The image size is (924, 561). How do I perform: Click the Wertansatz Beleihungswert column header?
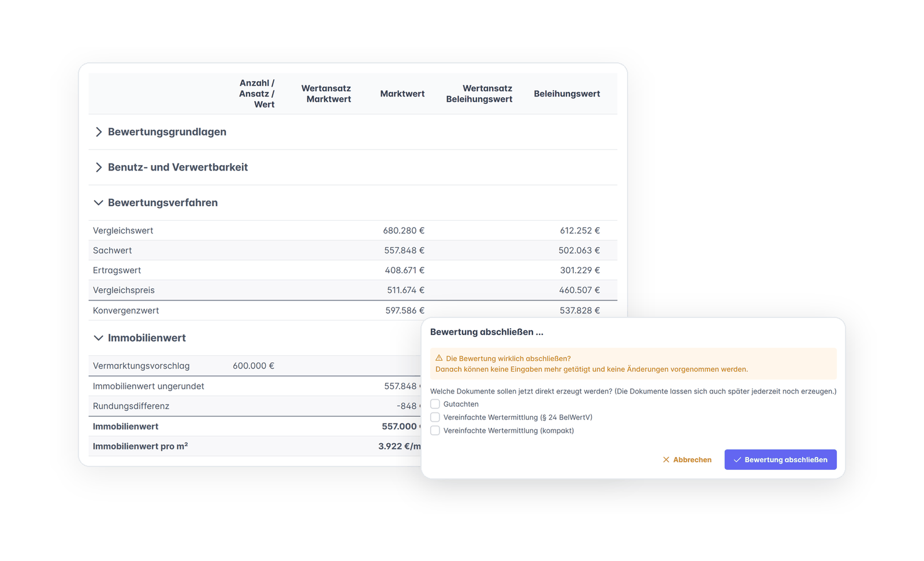coord(479,94)
